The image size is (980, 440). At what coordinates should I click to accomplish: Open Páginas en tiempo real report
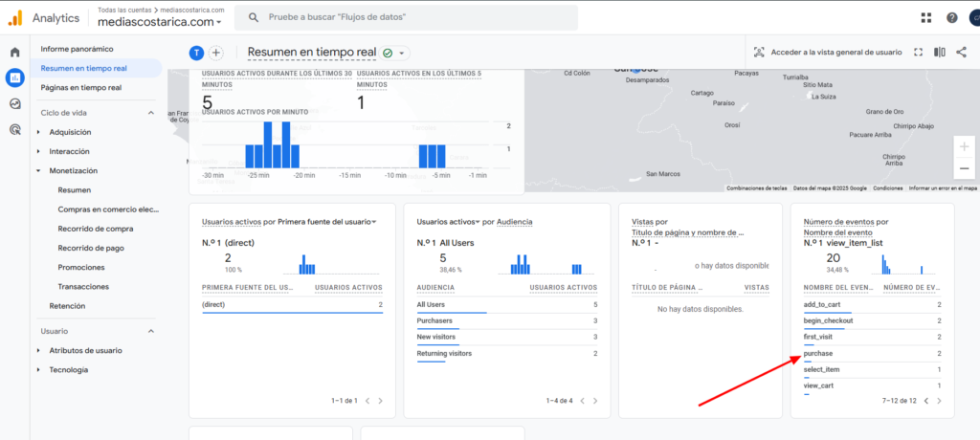point(80,87)
